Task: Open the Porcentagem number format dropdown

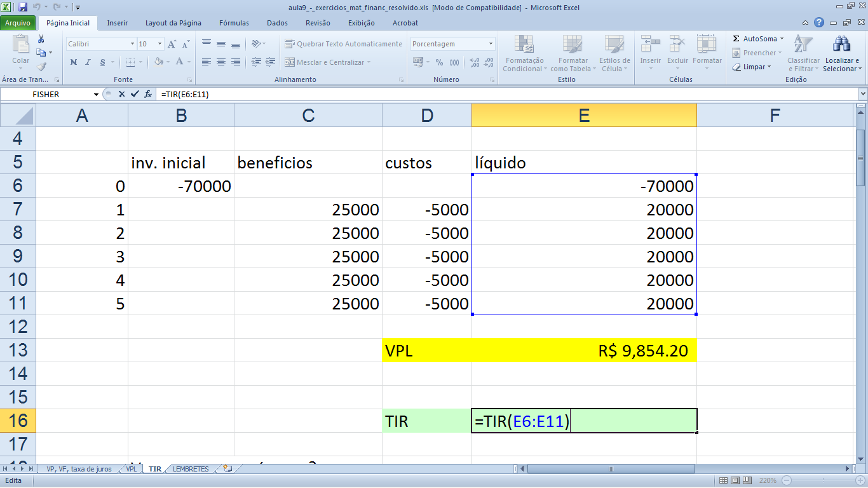Action: click(491, 44)
